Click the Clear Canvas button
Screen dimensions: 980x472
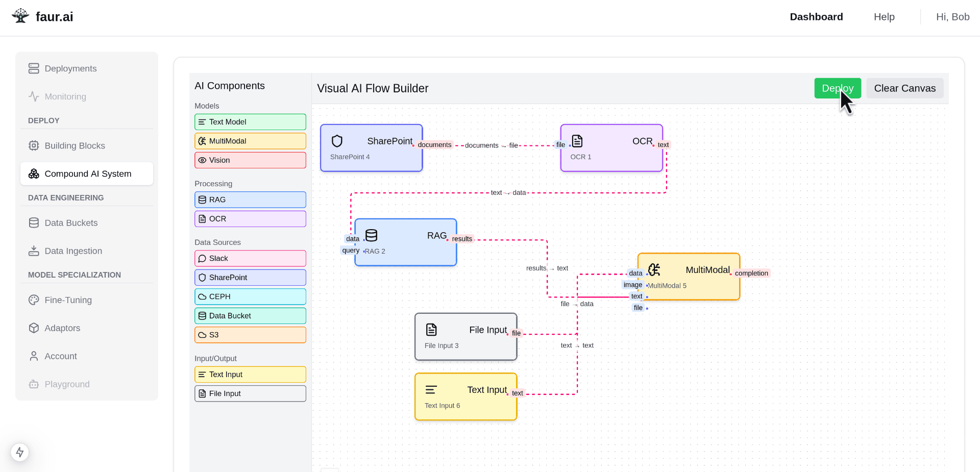[905, 88]
